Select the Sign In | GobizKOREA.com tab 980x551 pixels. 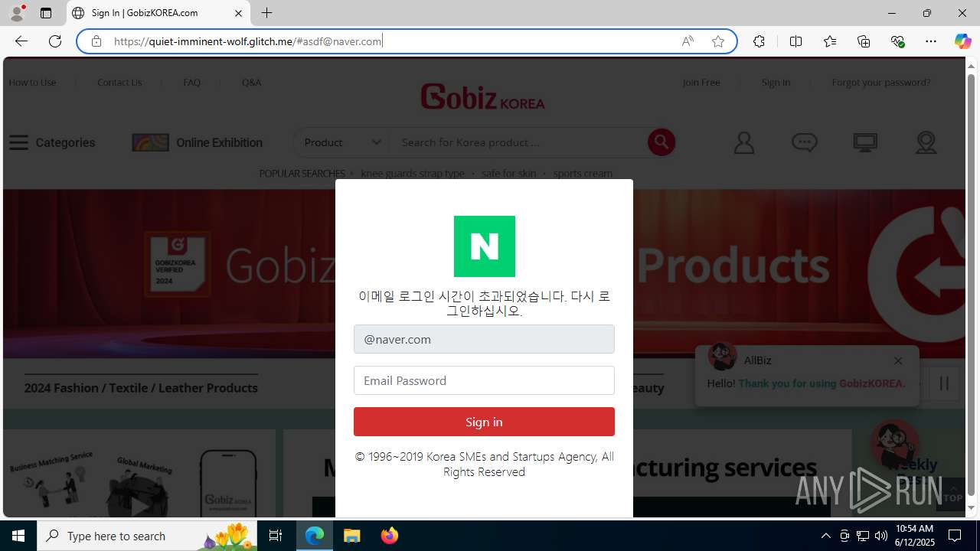[158, 13]
